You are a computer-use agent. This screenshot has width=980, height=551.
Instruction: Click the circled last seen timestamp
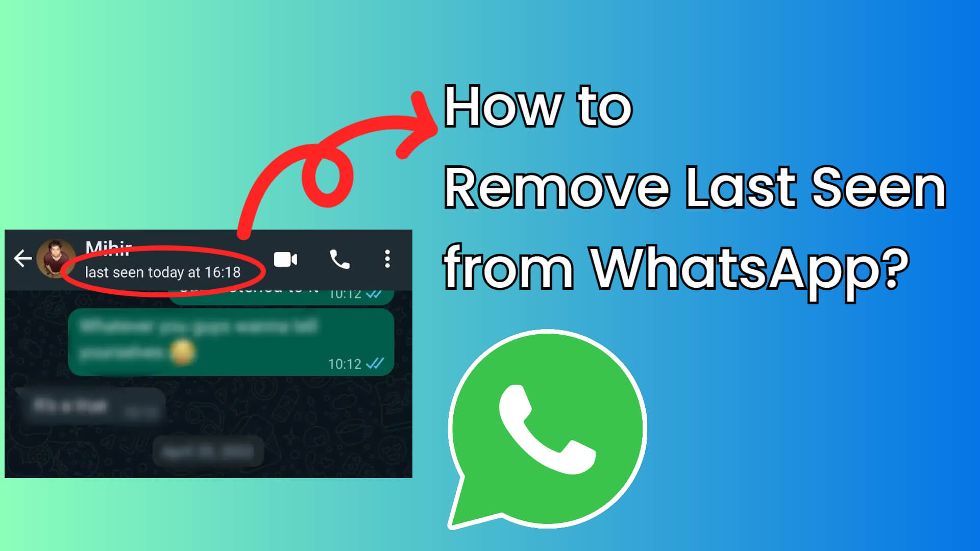click(163, 271)
